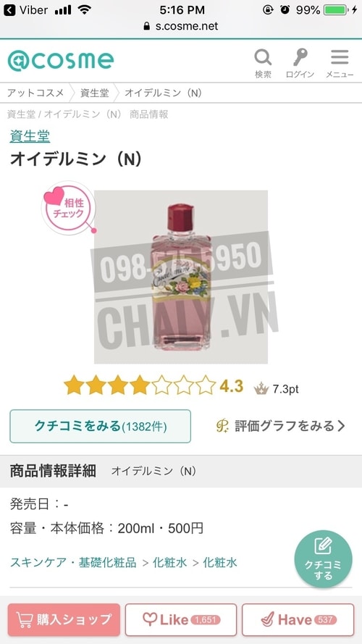
Task: Return to Viber via back arrow
Action: click(x=9, y=10)
